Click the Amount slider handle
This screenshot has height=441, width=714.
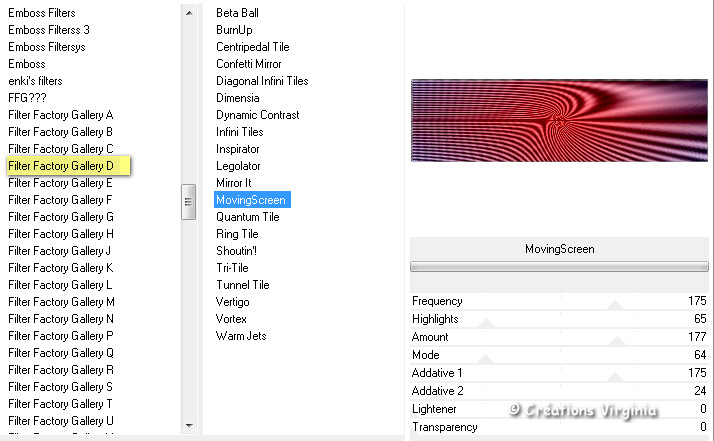pos(617,341)
